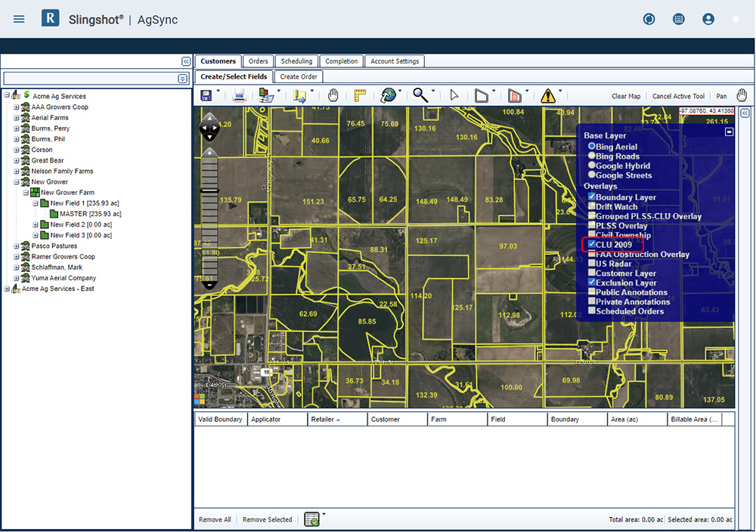756x532 pixels.
Task: Click the zipped folder export icon
Action: [299, 95]
